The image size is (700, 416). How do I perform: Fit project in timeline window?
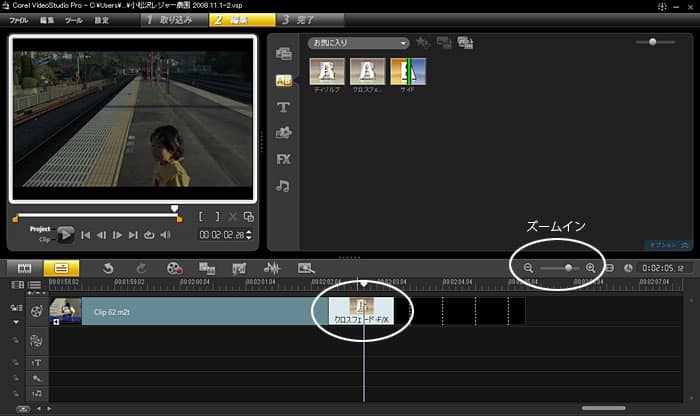609,268
